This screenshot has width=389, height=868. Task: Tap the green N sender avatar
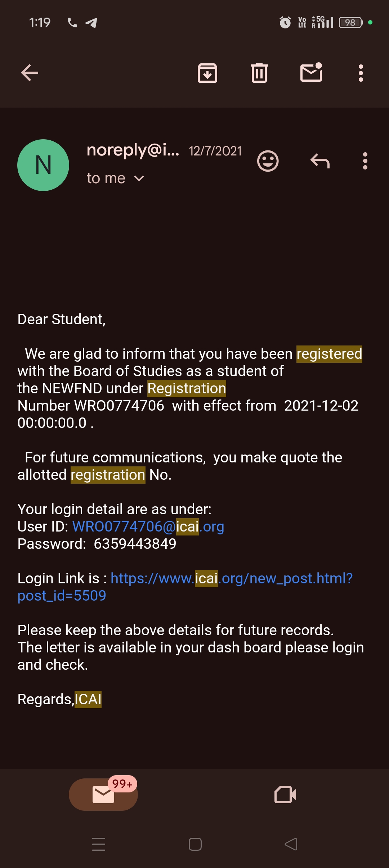coord(43,165)
